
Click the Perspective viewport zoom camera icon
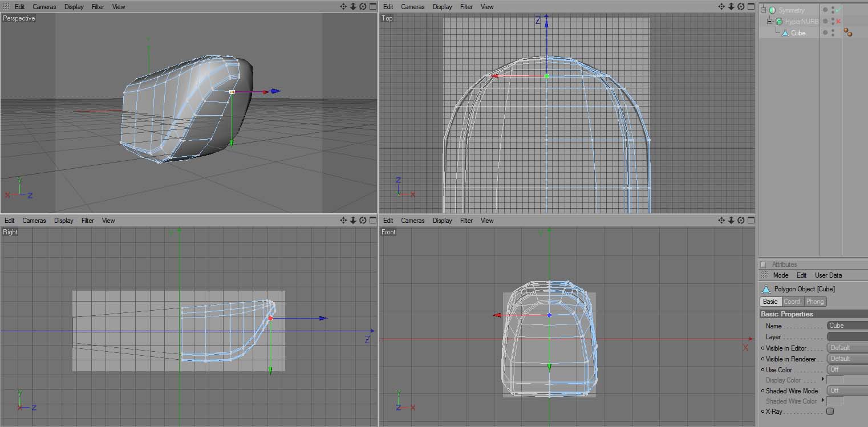(x=353, y=6)
